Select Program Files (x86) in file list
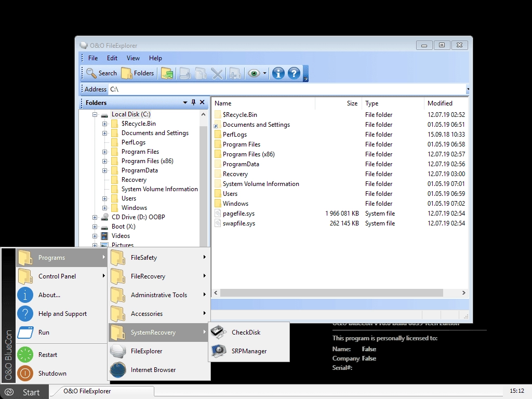This screenshot has height=399, width=532. click(248, 154)
